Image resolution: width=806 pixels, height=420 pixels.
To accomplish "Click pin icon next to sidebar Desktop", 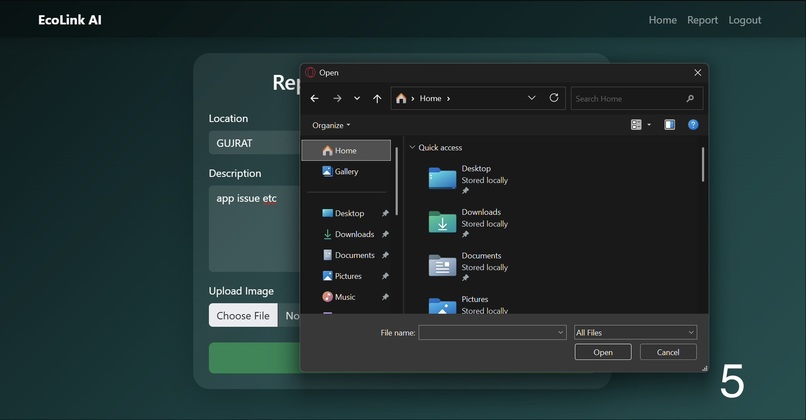I will pyautogui.click(x=385, y=213).
